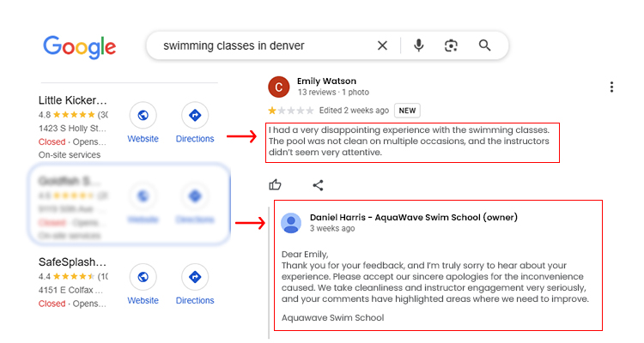Like the review with the thumbs-up icon

click(275, 185)
